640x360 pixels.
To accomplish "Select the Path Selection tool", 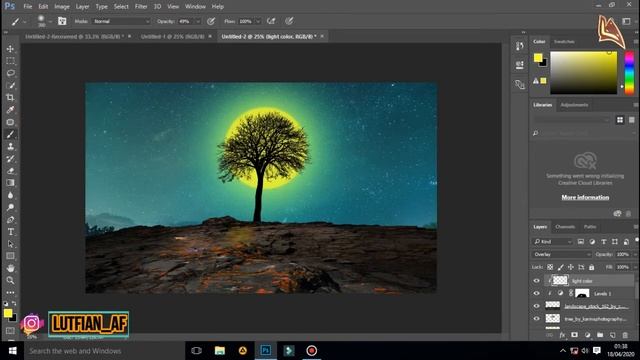I will (11, 244).
